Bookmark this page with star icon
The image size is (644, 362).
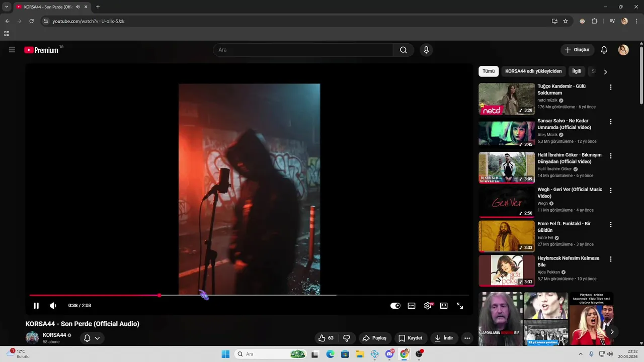pyautogui.click(x=566, y=21)
